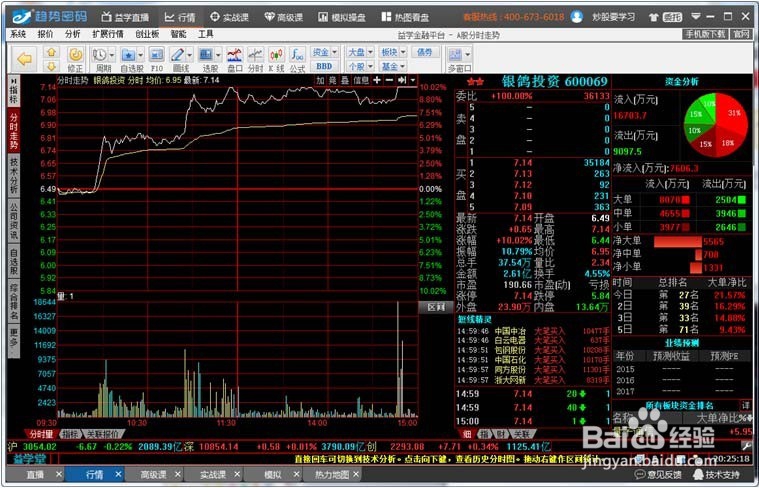Image resolution: width=759 pixels, height=488 pixels.
Task: Collapse the left sidebar with top toggle
Action: [14, 81]
